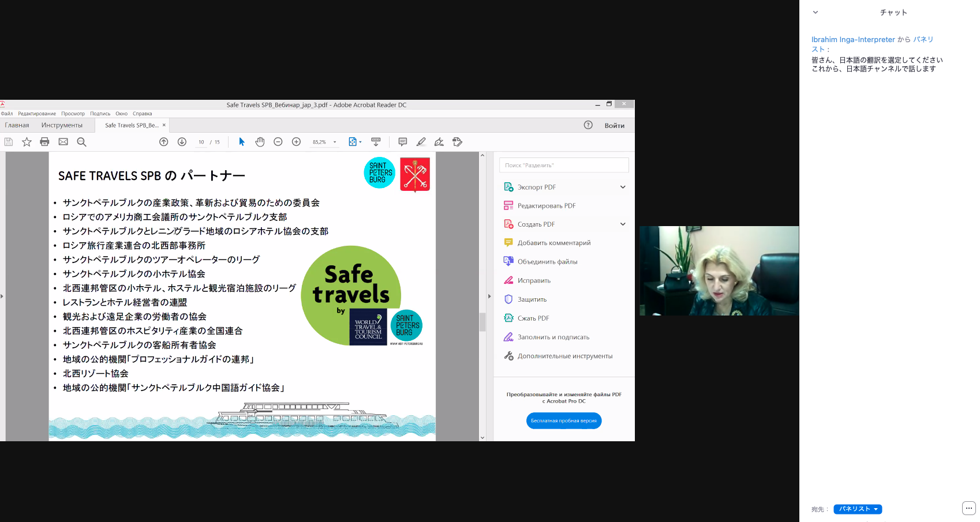Screen dimensions: 980x522
Task: Select the highlight text pen tool
Action: pyautogui.click(x=421, y=142)
